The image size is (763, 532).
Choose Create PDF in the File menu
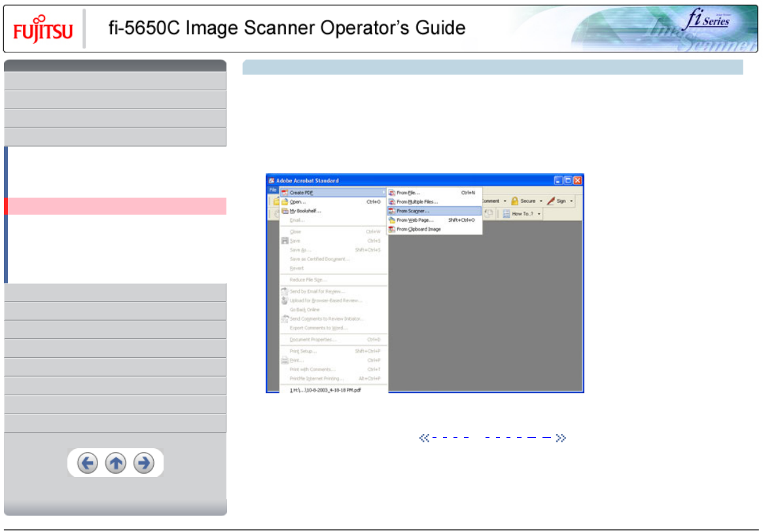[333, 192]
